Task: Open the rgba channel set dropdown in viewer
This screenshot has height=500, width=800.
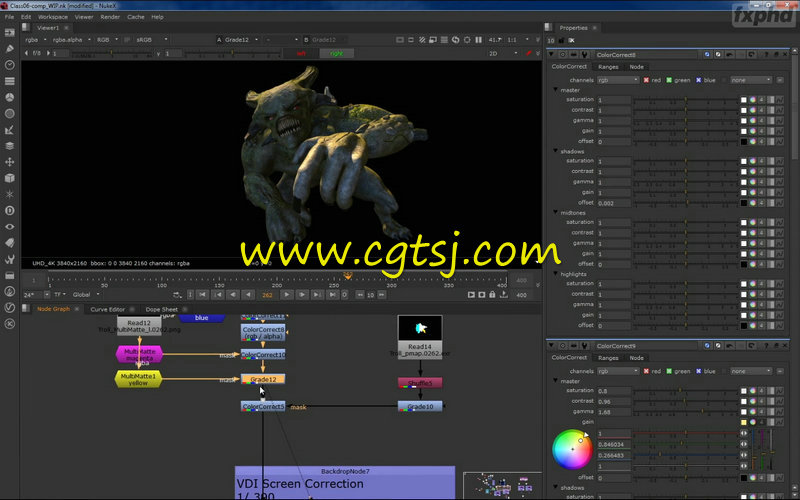Action: coord(36,39)
